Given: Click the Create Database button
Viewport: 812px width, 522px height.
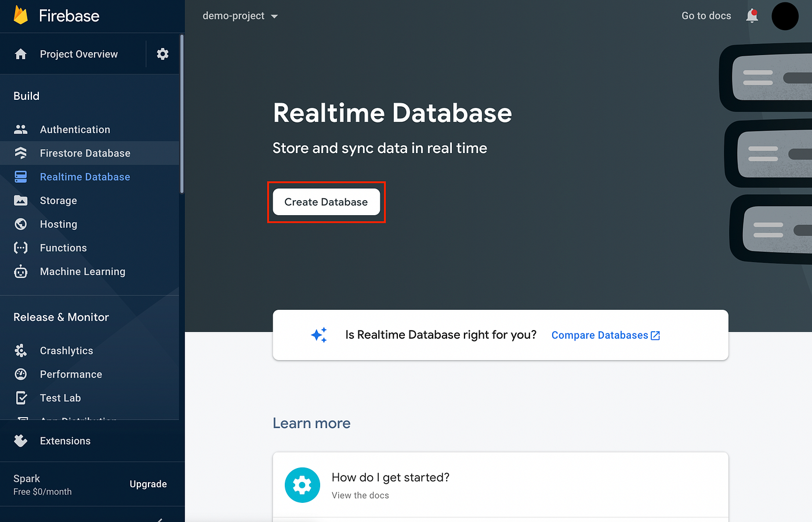Looking at the screenshot, I should click(326, 202).
